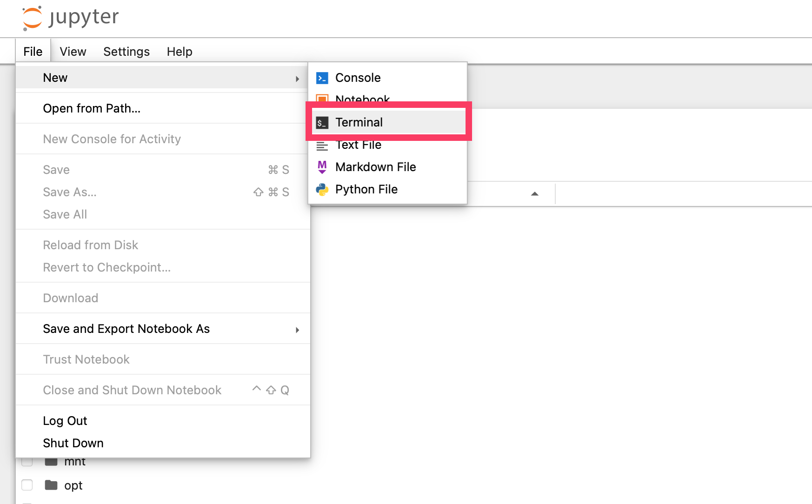Open the View menu
Viewport: 812px width, 504px height.
click(x=73, y=52)
